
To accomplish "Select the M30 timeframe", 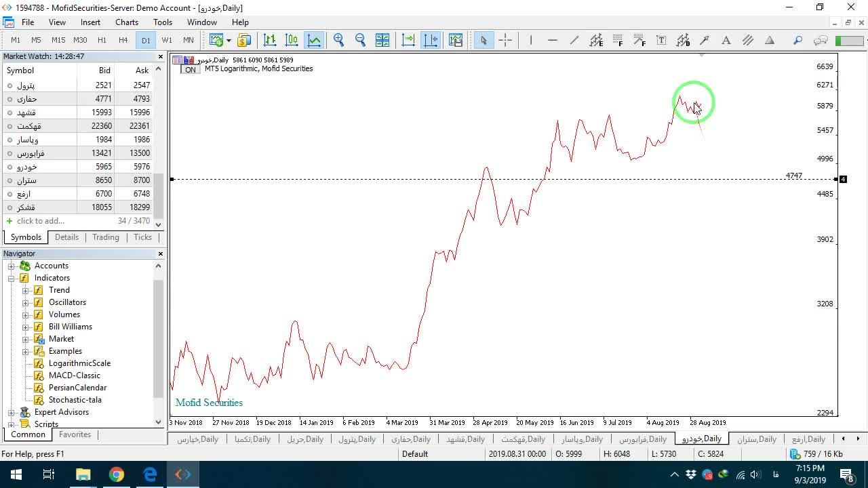I will coord(80,40).
